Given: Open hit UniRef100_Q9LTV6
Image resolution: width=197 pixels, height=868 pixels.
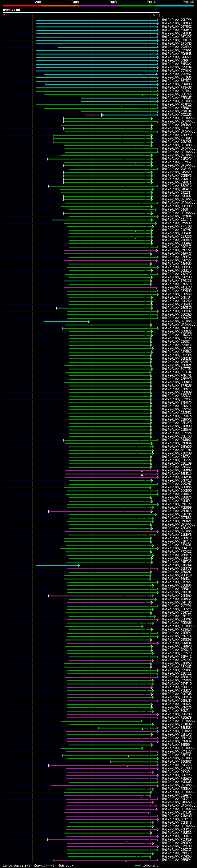Looking at the screenshot, I should [177, 20].
